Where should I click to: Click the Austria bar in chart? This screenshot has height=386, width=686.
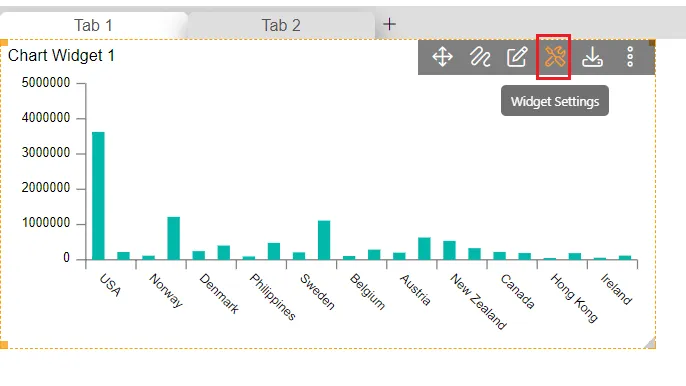[x=399, y=256]
